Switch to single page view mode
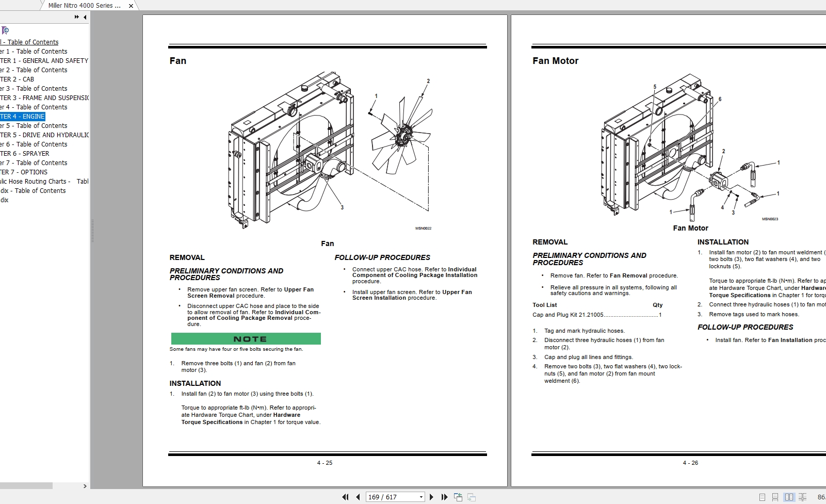This screenshot has width=826, height=504. coord(762,496)
